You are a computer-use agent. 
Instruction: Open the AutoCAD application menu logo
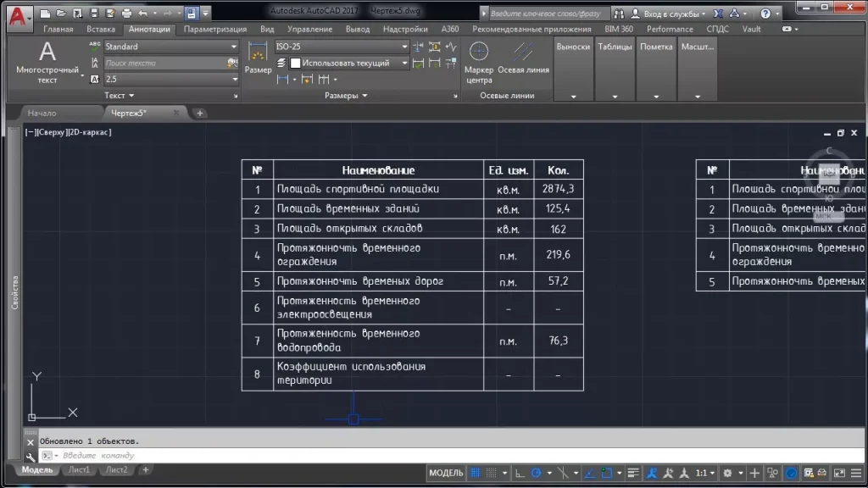17,14
